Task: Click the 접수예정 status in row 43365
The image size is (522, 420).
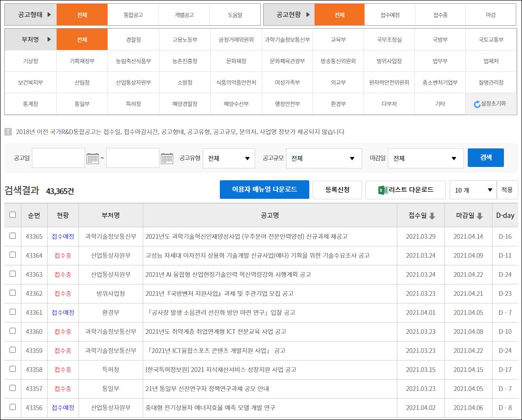Action: (63, 236)
